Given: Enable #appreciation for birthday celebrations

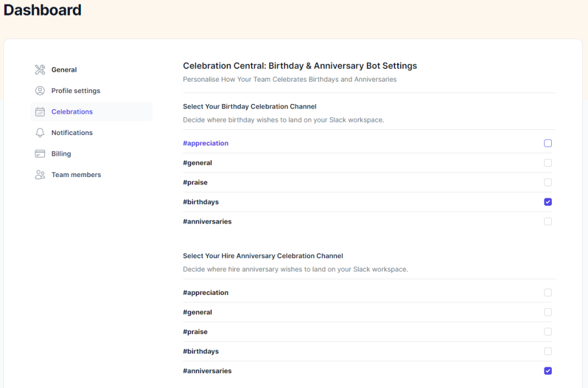Looking at the screenshot, I should pos(548,143).
